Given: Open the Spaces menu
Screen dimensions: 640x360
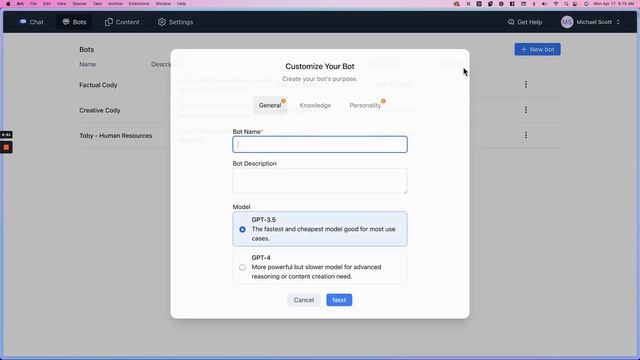Looking at the screenshot, I should (79, 4).
